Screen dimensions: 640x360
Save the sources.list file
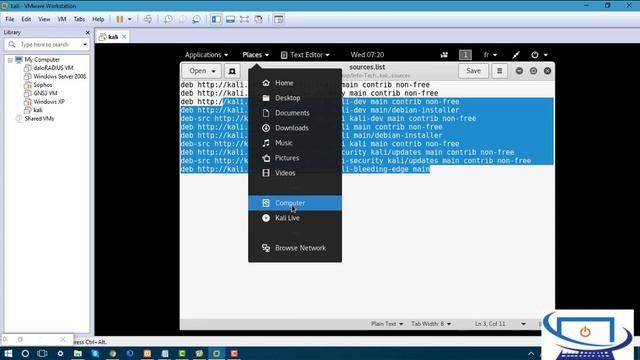[x=473, y=71]
